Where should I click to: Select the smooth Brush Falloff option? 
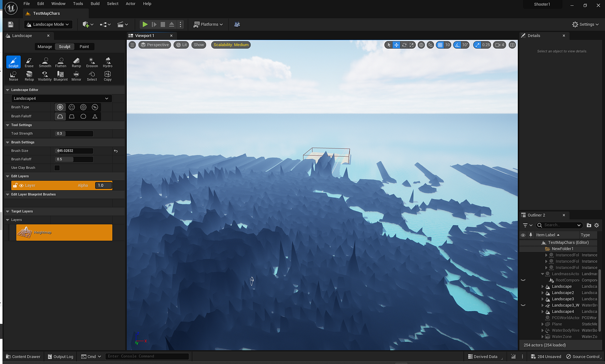[x=60, y=116]
